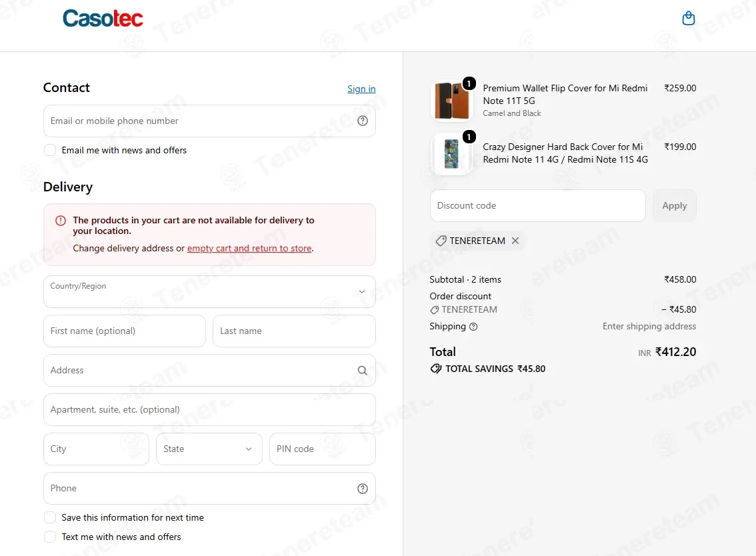Image resolution: width=756 pixels, height=556 pixels.
Task: Click the Enter shipping address text
Action: 649,327
